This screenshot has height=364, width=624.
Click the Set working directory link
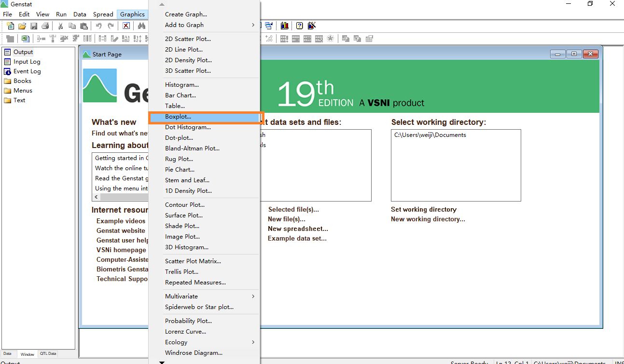[x=424, y=210]
